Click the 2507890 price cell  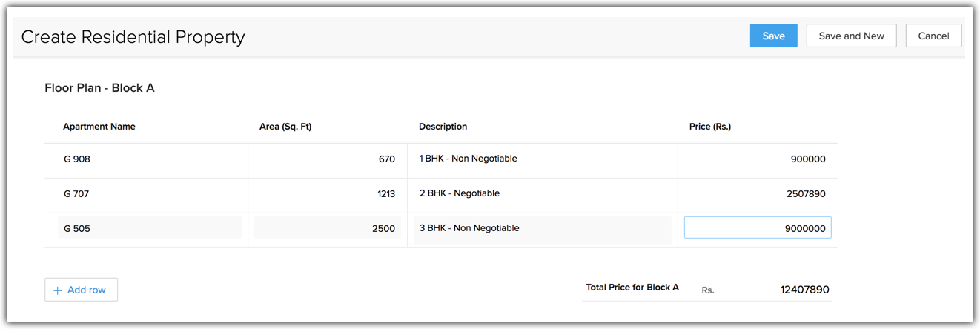757,194
